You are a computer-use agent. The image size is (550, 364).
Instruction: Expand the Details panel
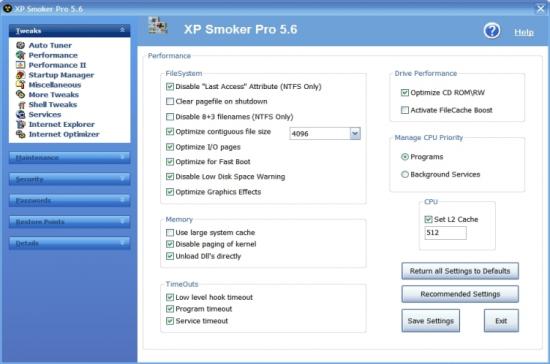(x=69, y=243)
